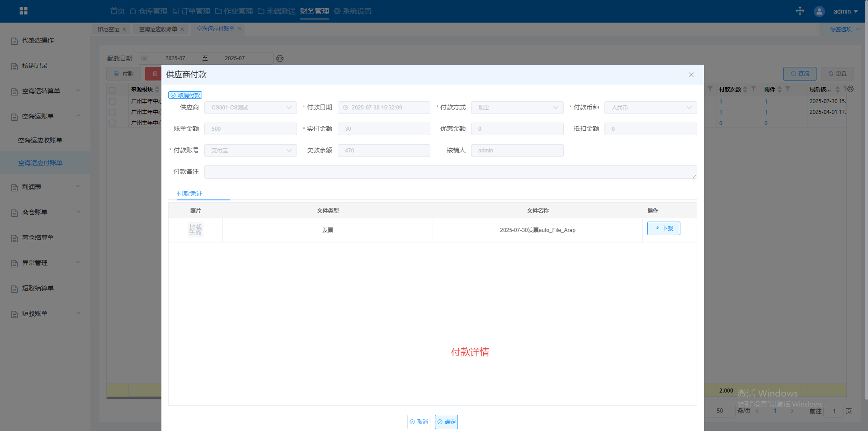Click the admin user avatar icon

pyautogui.click(x=819, y=11)
